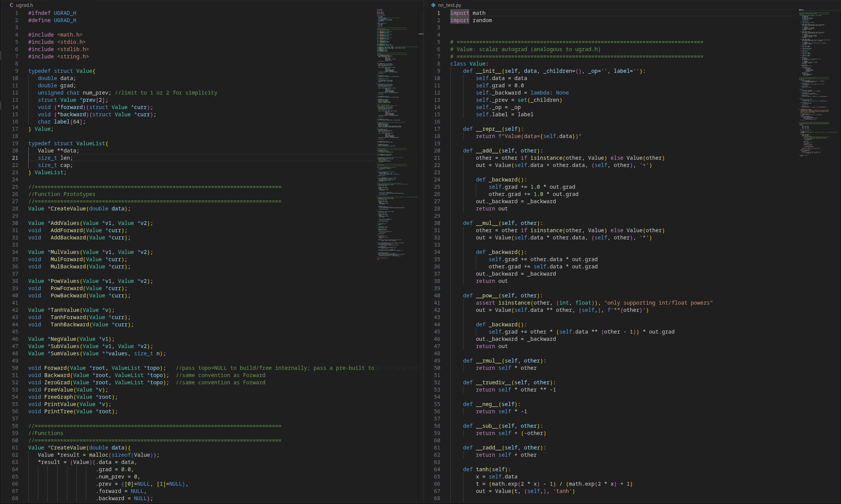Click the '.backward = NULL};' line
The height and width of the screenshot is (504, 841).
[x=124, y=498]
